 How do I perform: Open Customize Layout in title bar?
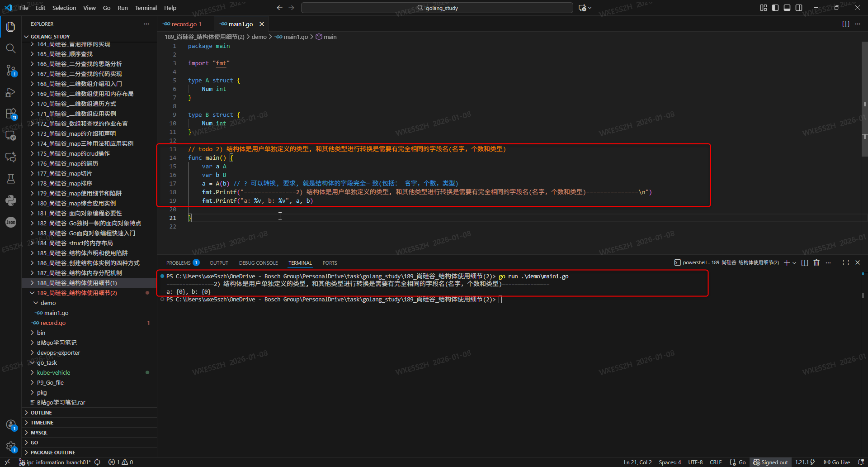coord(764,8)
